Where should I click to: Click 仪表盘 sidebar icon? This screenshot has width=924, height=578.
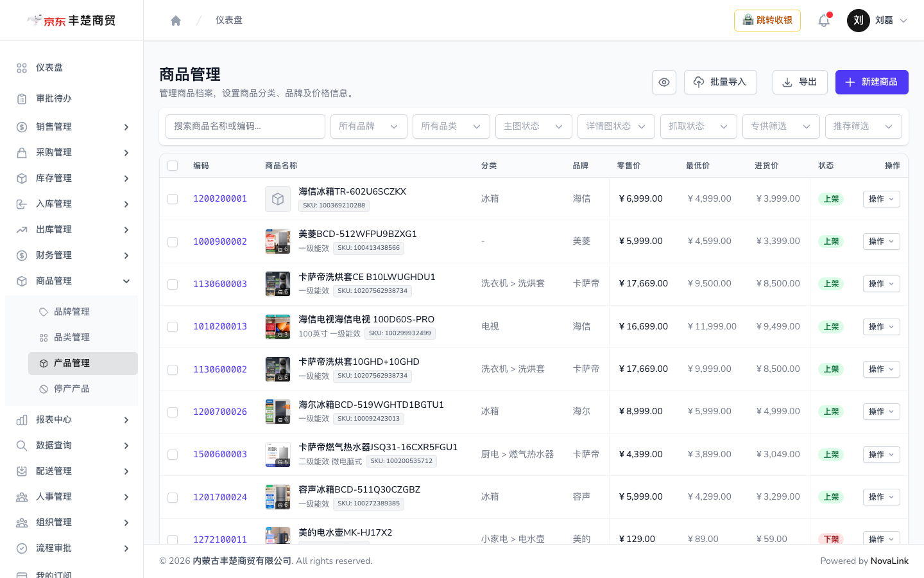pos(22,68)
